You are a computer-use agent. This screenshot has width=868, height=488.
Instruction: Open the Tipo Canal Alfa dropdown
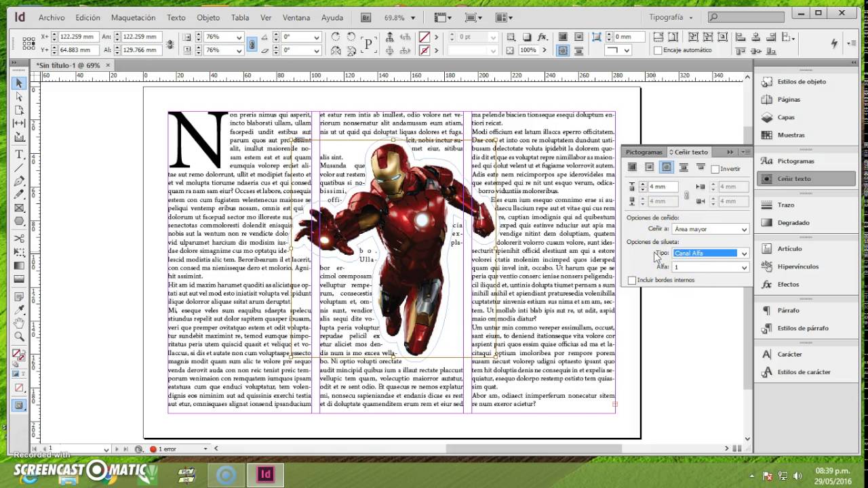[710, 253]
